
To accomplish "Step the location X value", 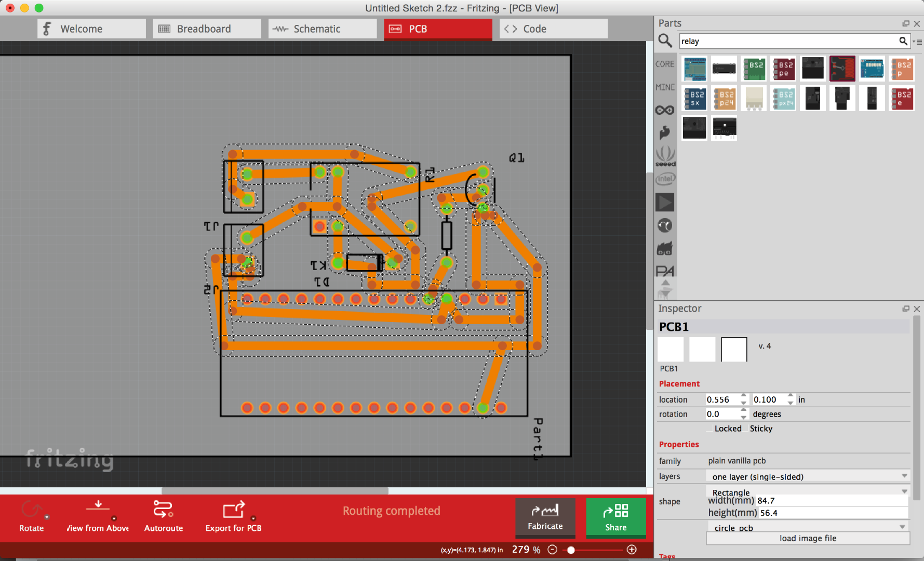I will click(743, 399).
